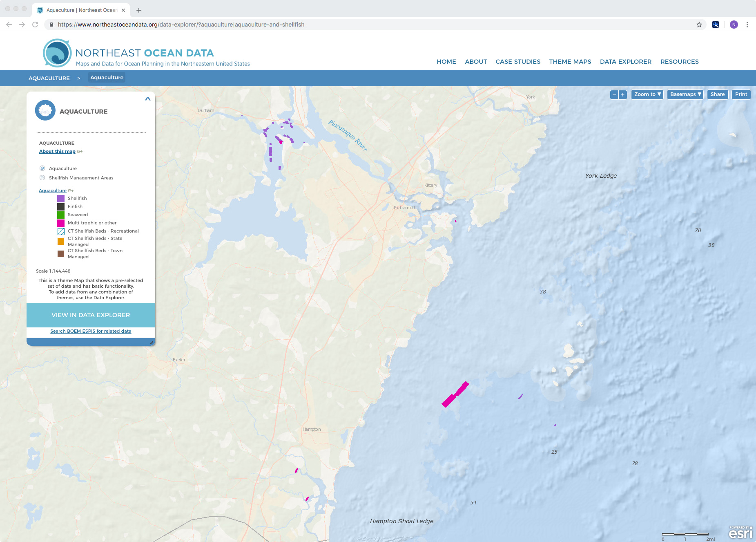
Task: Open the Aquaculture legend link
Action: click(53, 190)
